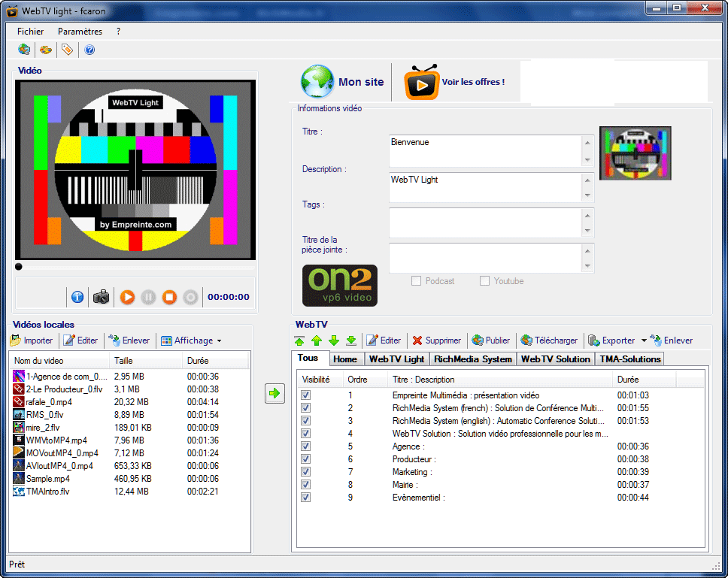Click the blue info icon under the video player
Image resolution: width=728 pixels, height=578 pixels.
coord(77,297)
